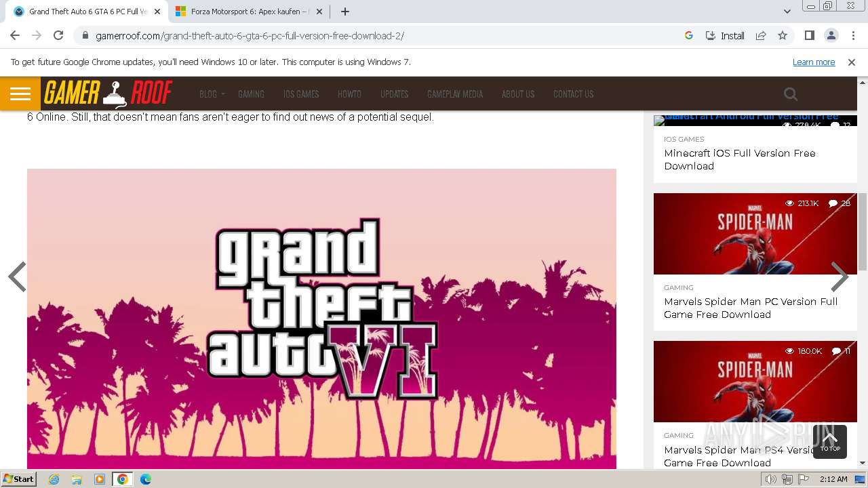Open the HOWTO menu item
Screen dimensions: 868x488
(x=349, y=94)
